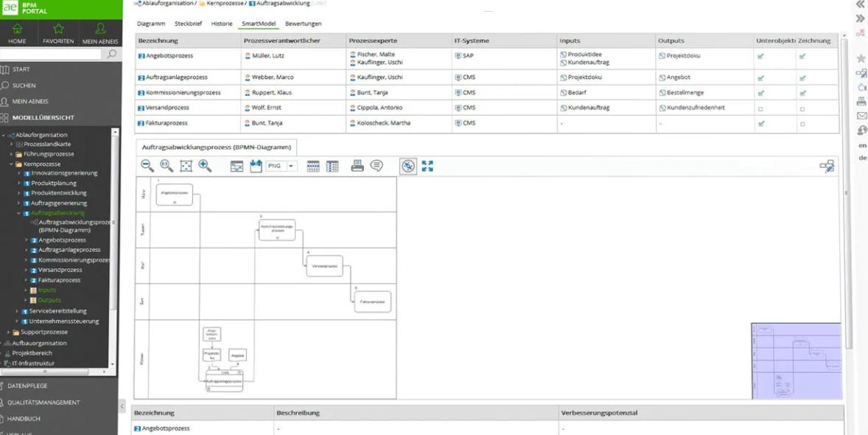Click the model edit icon in the right sidebar
The image size is (868, 435).
(861, 72)
